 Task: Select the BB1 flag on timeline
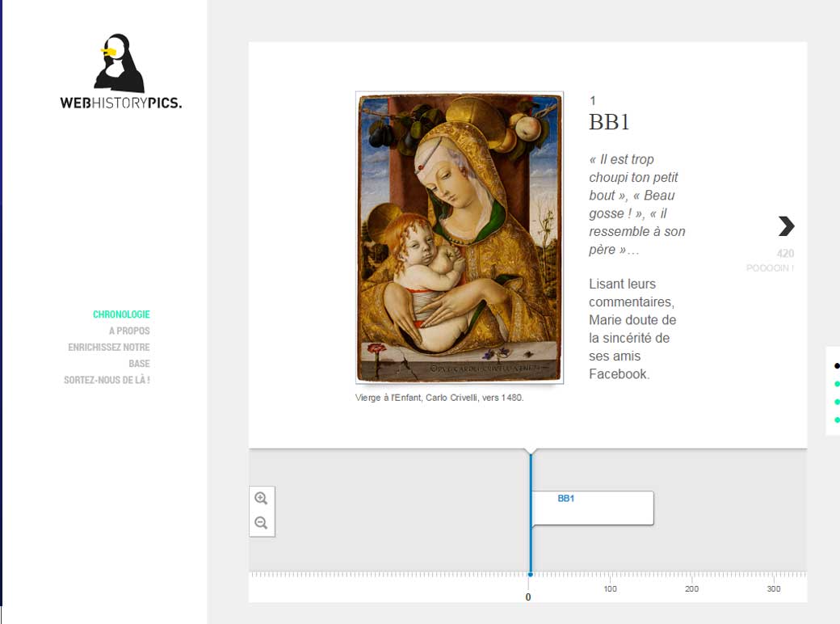tap(591, 508)
